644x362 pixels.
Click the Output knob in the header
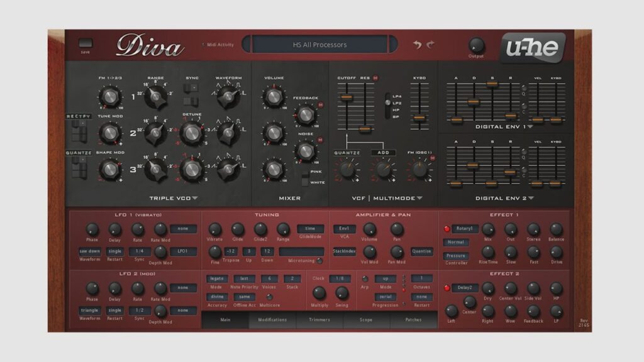476,45
